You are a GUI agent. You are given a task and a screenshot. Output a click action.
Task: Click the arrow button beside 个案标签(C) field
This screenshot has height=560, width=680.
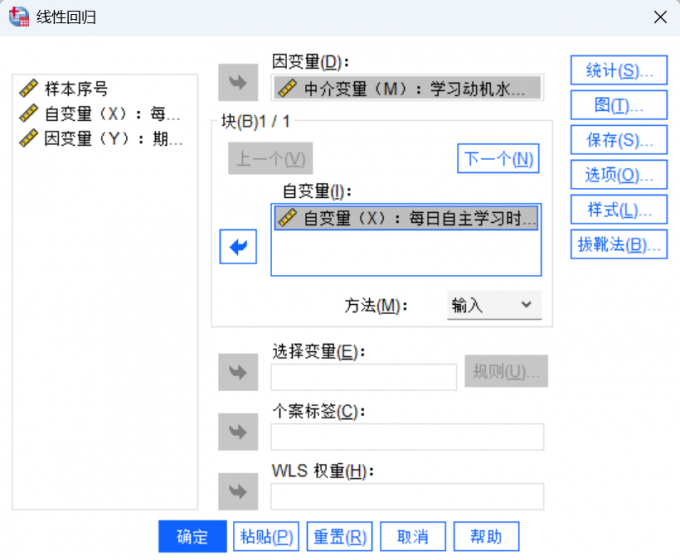tap(238, 432)
